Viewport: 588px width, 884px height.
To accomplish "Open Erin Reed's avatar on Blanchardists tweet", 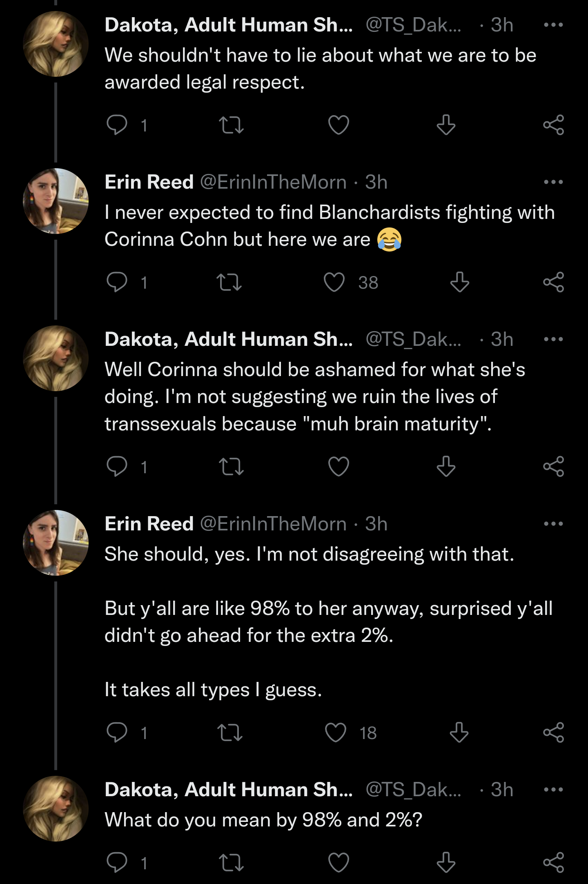I will click(x=56, y=201).
